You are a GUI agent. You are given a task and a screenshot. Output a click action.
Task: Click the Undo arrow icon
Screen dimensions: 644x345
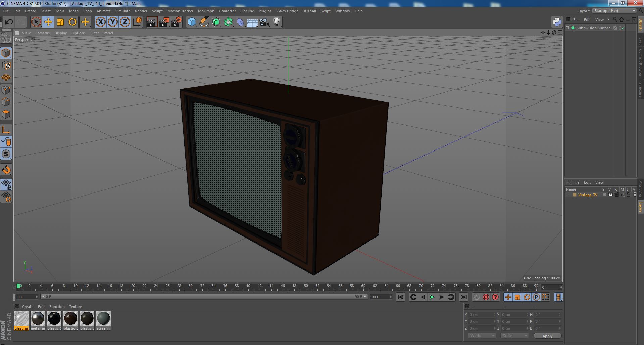pos(9,22)
